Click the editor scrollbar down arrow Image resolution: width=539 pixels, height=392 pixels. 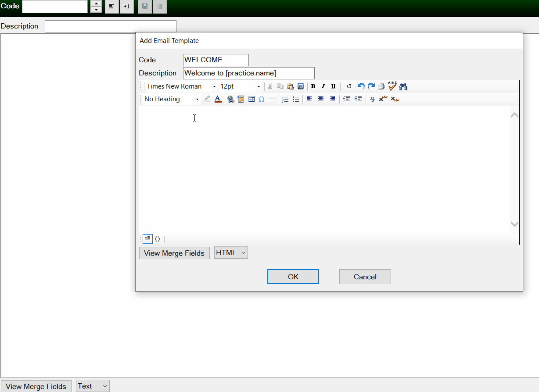[x=515, y=224]
